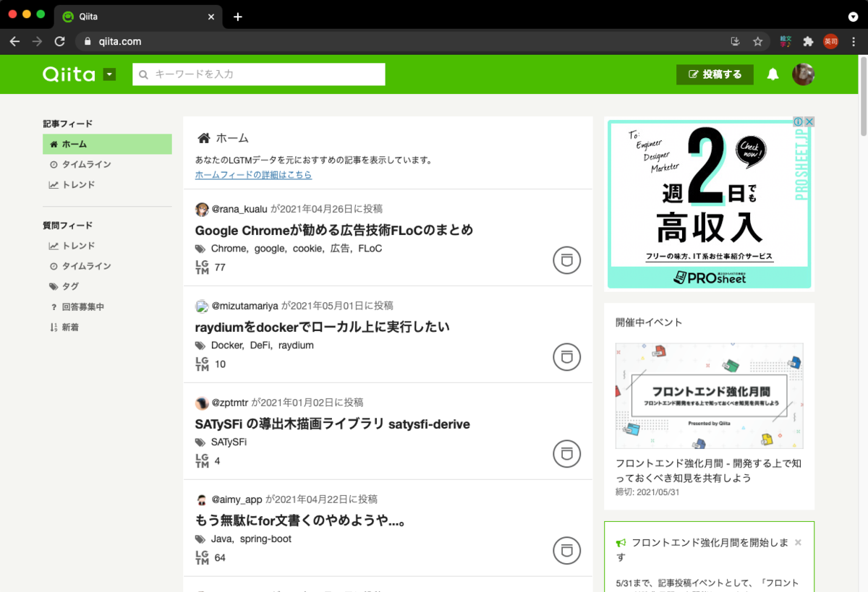
Task: Select the Qiita browser tab
Action: 137,17
